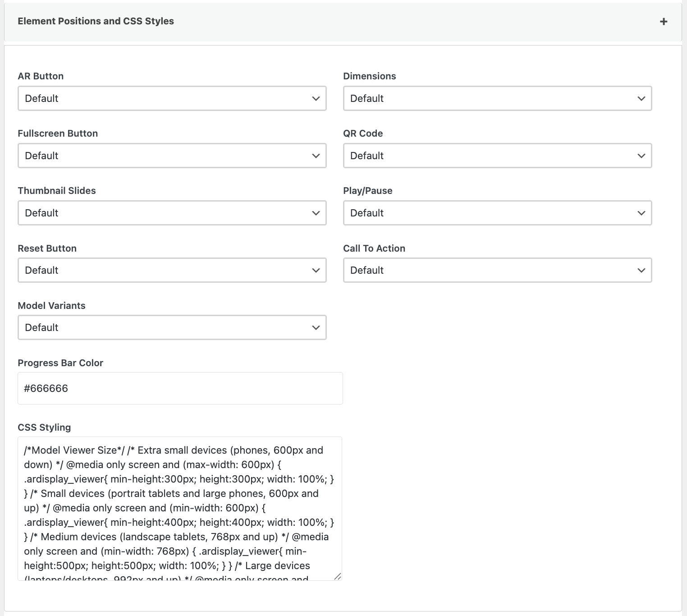This screenshot has width=687, height=616.
Task: Open the Dimensions dropdown
Action: click(497, 98)
